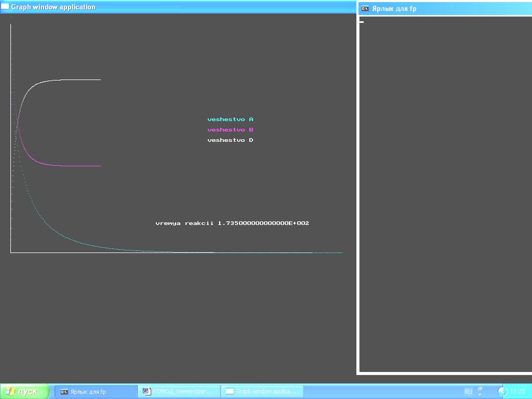Screen dimensions: 532x399
Task: Click the magenta 'veshestvo B' legend label
Action: [230, 130]
